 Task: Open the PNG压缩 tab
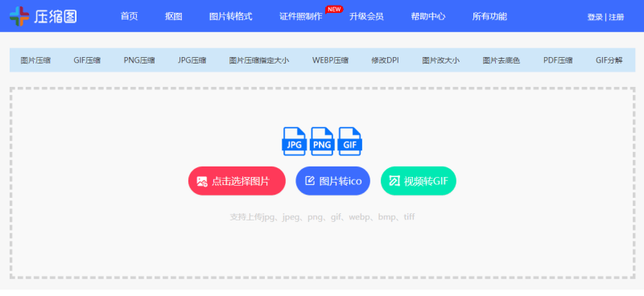[x=139, y=60]
